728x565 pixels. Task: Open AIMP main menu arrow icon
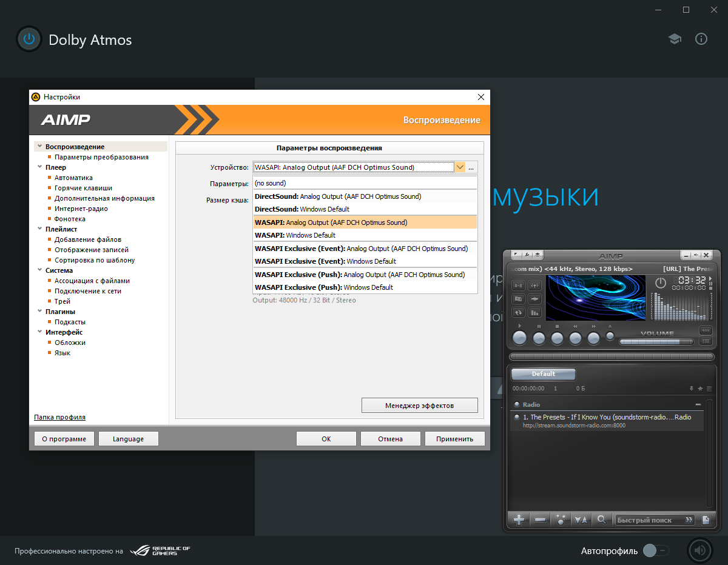coord(516,255)
